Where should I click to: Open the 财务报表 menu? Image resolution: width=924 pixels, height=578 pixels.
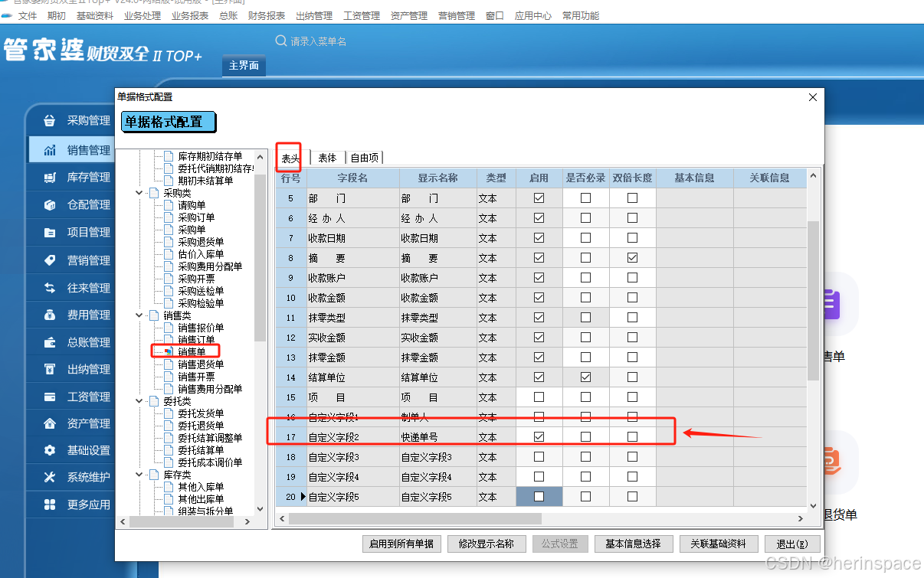pyautogui.click(x=267, y=15)
